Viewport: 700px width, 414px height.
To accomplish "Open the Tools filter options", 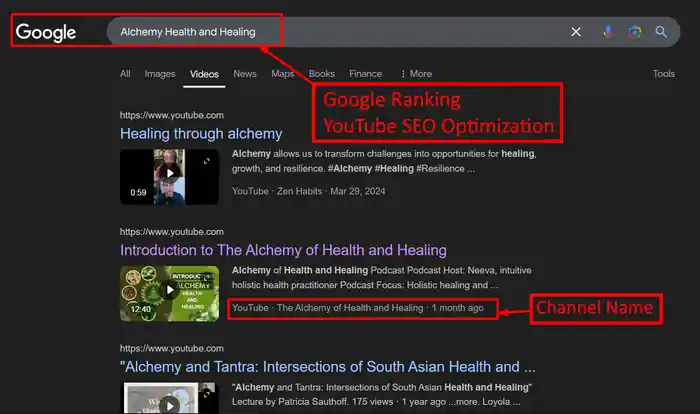I will tap(663, 74).
